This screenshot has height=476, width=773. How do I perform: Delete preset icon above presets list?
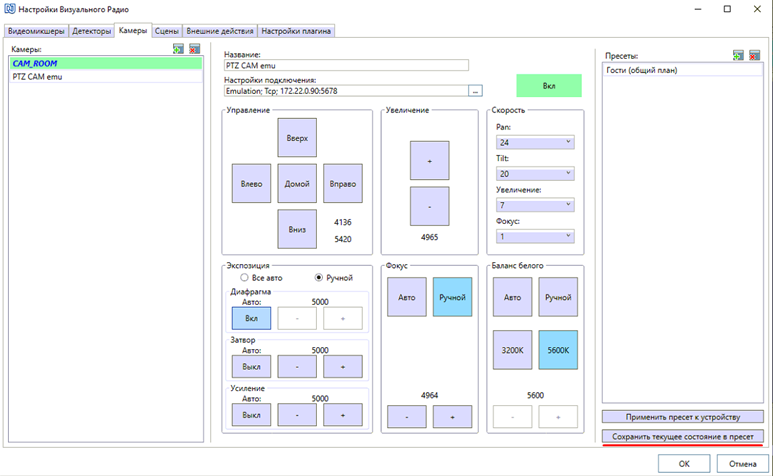coord(754,55)
